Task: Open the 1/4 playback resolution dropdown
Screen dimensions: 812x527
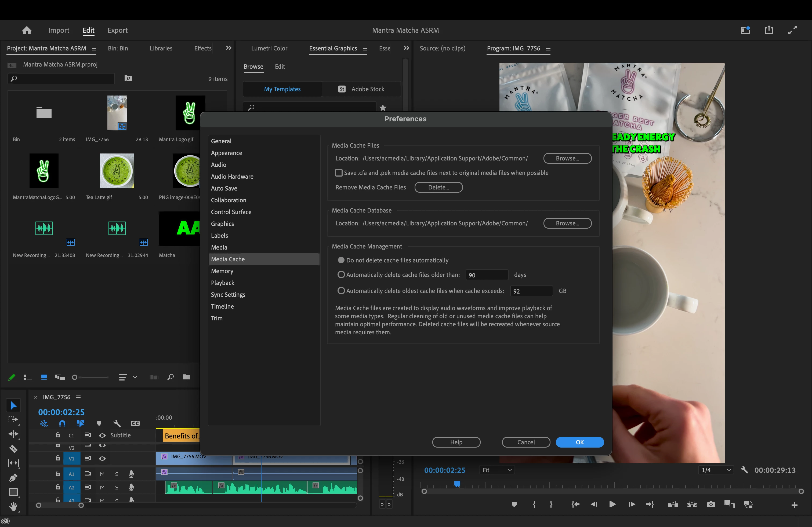Action: [716, 470]
